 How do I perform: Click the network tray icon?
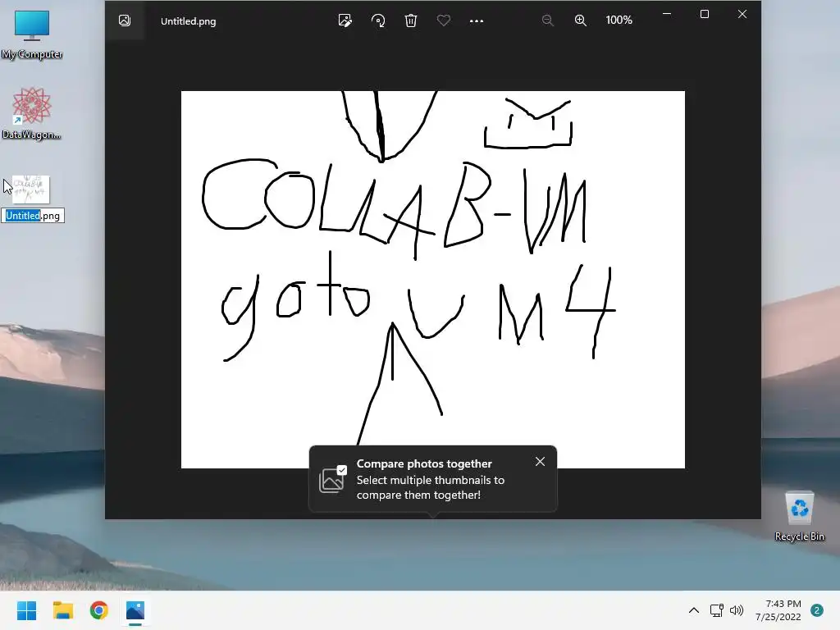tap(716, 610)
